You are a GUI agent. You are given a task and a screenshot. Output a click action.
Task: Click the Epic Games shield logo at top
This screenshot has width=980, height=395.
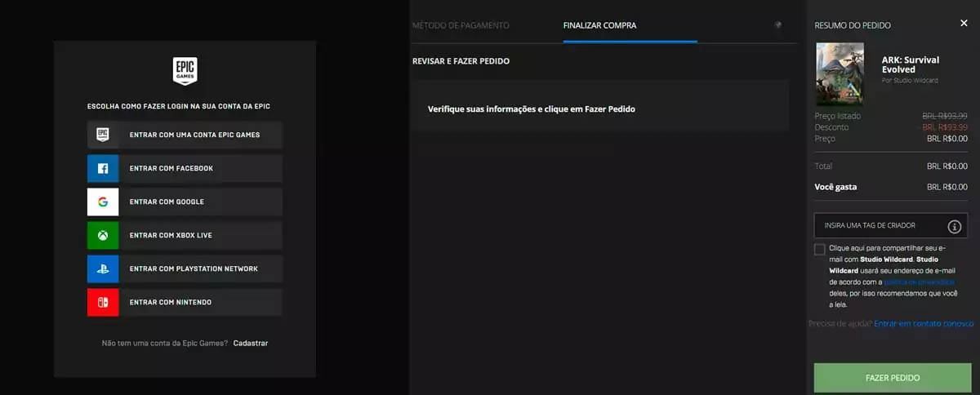[x=185, y=71]
